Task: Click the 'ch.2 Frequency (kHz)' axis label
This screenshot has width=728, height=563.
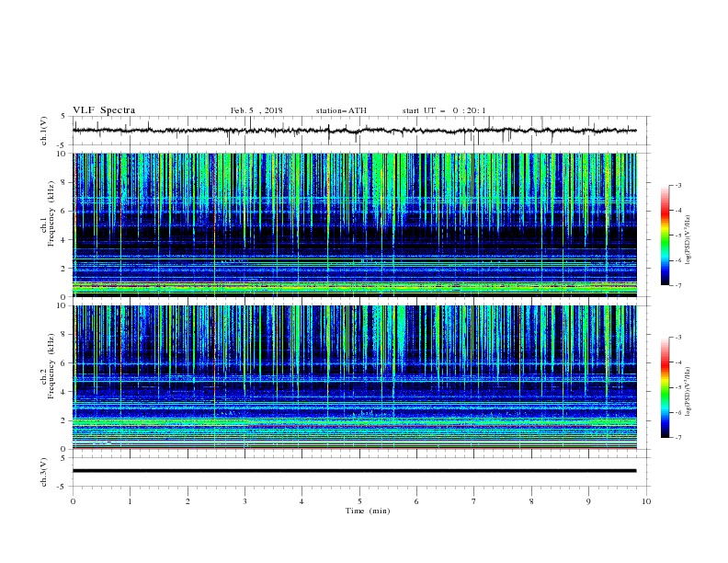Action: pos(48,366)
